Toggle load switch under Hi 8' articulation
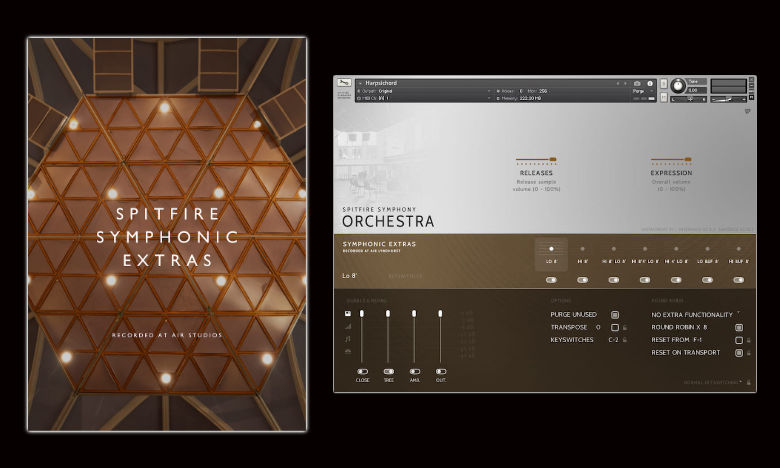Image resolution: width=780 pixels, height=468 pixels. pos(583,280)
